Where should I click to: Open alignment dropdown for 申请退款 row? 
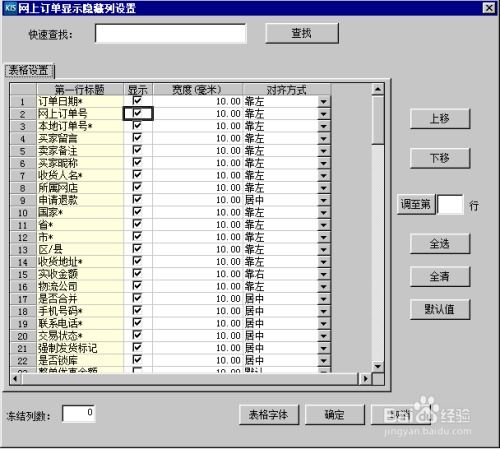[x=323, y=200]
